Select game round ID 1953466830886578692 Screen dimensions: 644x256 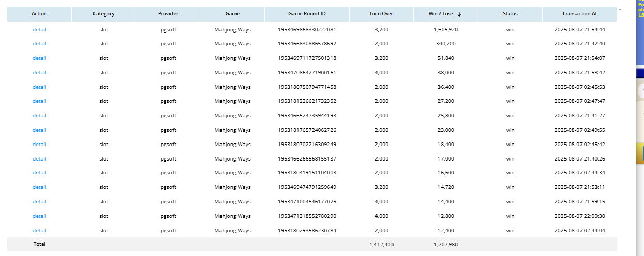pyautogui.click(x=307, y=44)
